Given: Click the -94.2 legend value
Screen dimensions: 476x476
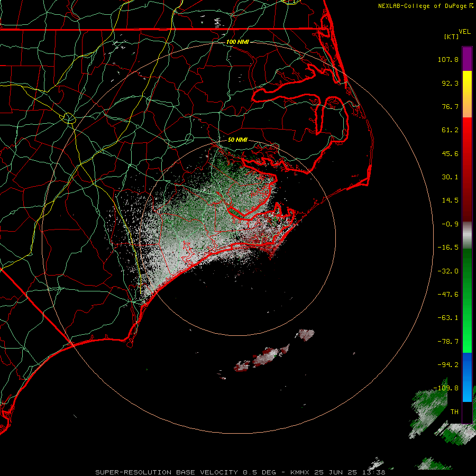Looking at the screenshot, I should [448, 364].
